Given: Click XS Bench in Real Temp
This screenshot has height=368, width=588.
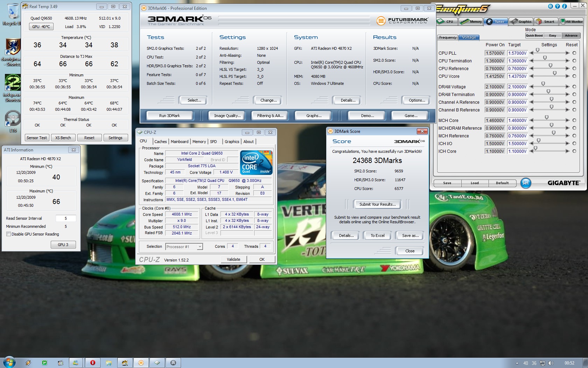Looking at the screenshot, I should click(x=63, y=138).
